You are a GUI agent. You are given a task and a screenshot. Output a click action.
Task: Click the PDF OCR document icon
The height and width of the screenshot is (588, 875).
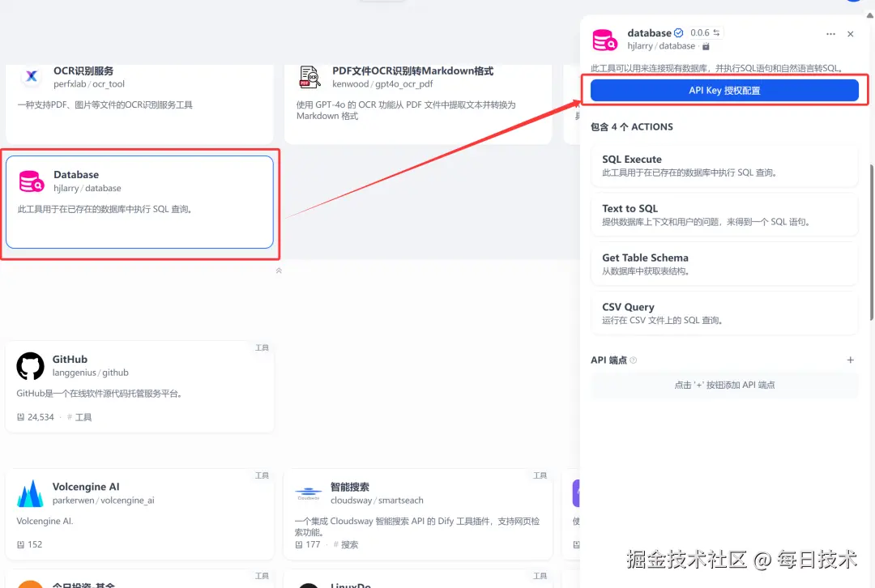309,77
